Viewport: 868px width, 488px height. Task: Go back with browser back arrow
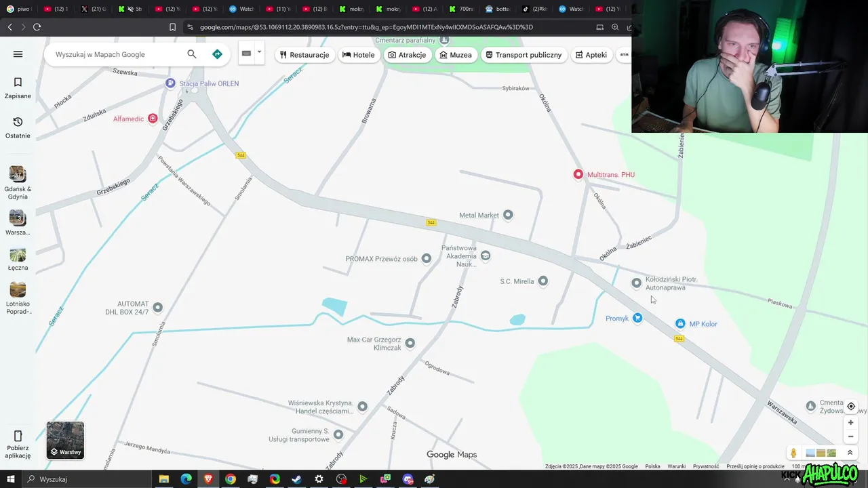[x=9, y=27]
